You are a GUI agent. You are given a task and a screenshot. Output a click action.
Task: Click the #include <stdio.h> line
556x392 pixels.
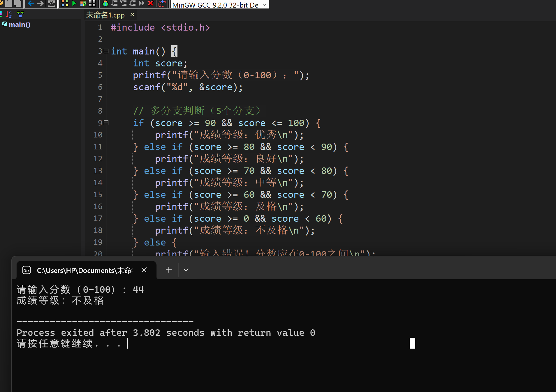[160, 28]
